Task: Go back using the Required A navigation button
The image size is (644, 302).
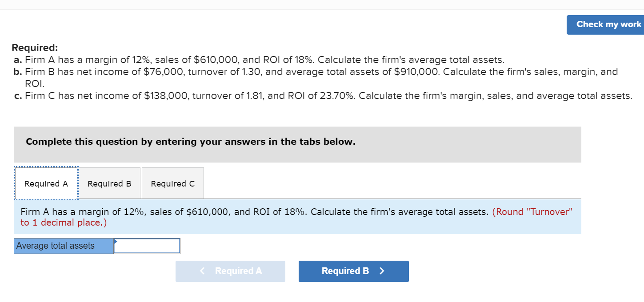Action: [x=230, y=271]
